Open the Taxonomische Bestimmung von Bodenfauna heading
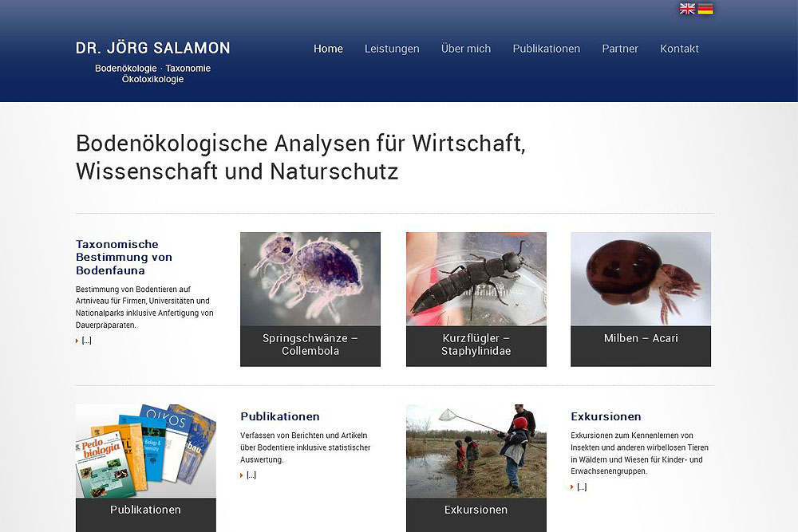 (x=124, y=257)
